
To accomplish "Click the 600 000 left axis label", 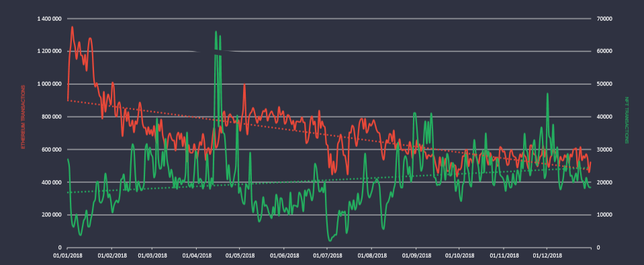I will 52,150.
